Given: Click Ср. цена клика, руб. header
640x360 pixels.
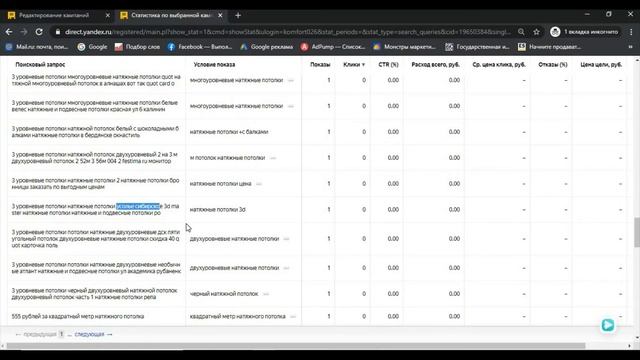Looking at the screenshot, I should [499, 64].
